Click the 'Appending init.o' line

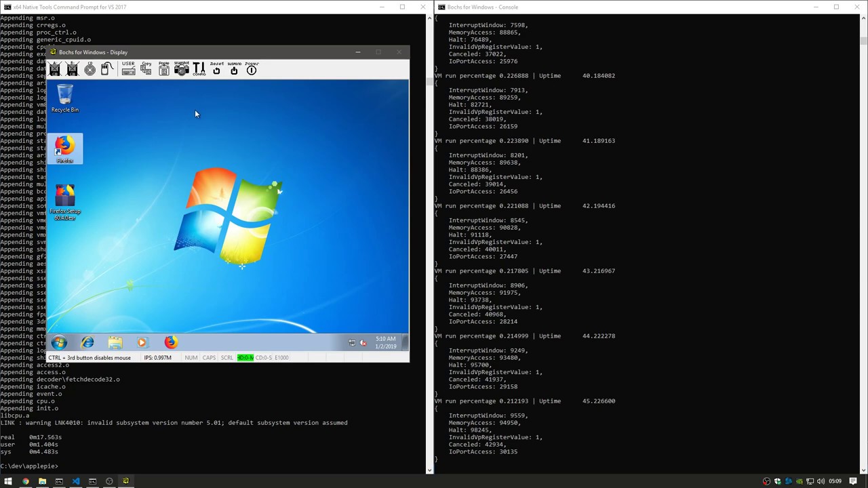(29, 408)
